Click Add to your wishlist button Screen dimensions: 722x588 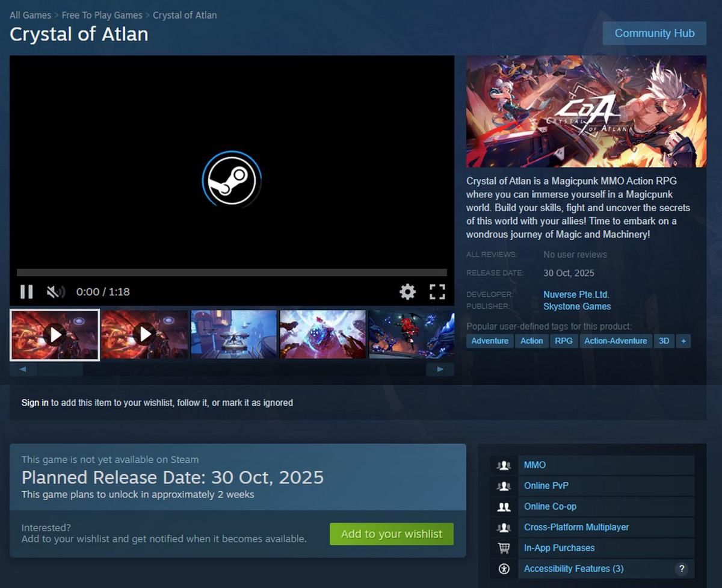391,534
